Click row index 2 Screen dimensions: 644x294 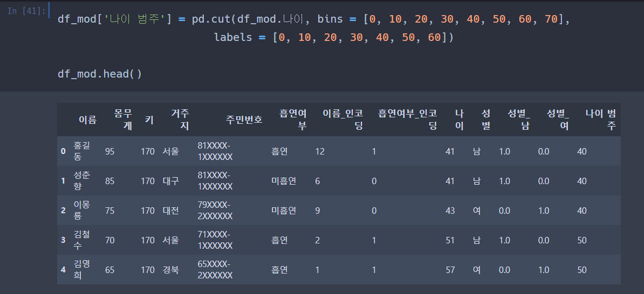(63, 211)
